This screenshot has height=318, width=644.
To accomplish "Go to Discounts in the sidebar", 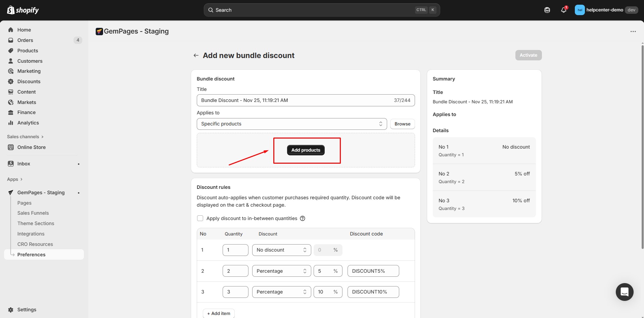I will click(x=29, y=82).
